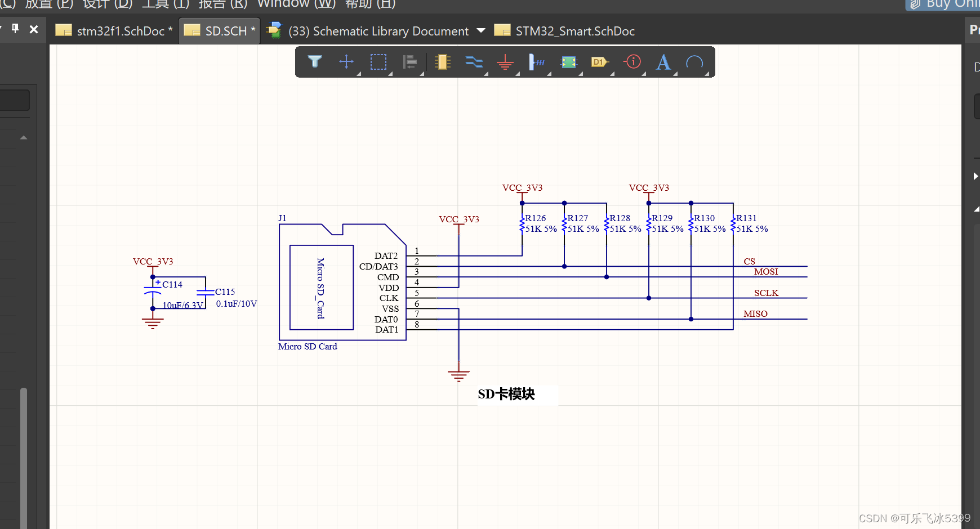Image resolution: width=980 pixels, height=529 pixels.
Task: Expand the right panel triangle arrow
Action: click(975, 176)
